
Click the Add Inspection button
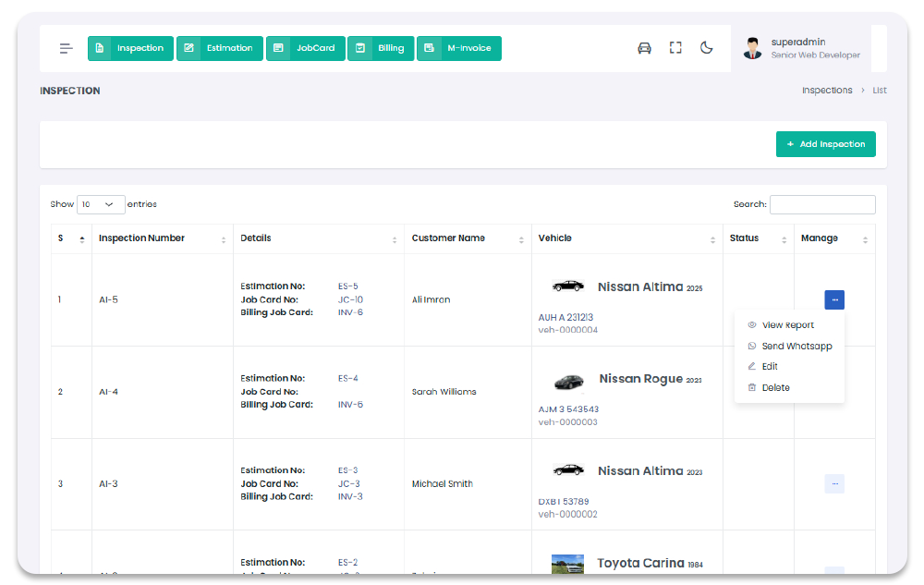click(825, 144)
